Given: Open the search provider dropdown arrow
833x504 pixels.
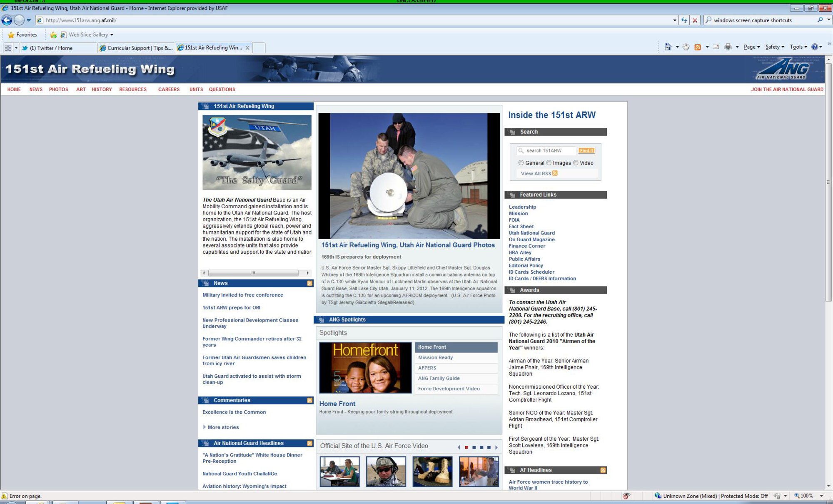Looking at the screenshot, I should (x=829, y=20).
